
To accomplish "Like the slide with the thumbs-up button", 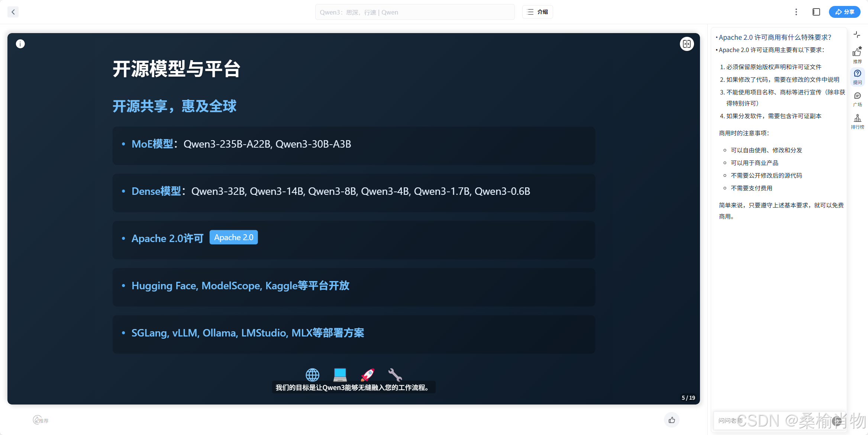I will point(672,420).
